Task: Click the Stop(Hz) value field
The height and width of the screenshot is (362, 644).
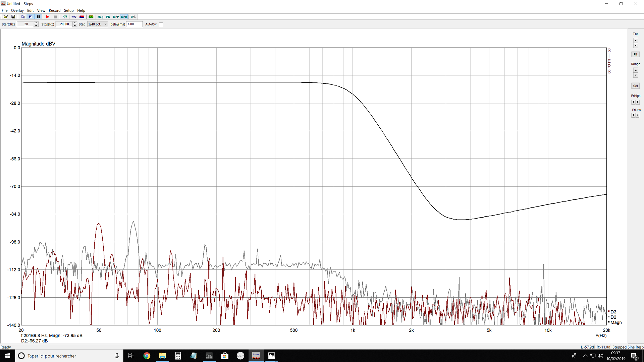Action: point(64,24)
